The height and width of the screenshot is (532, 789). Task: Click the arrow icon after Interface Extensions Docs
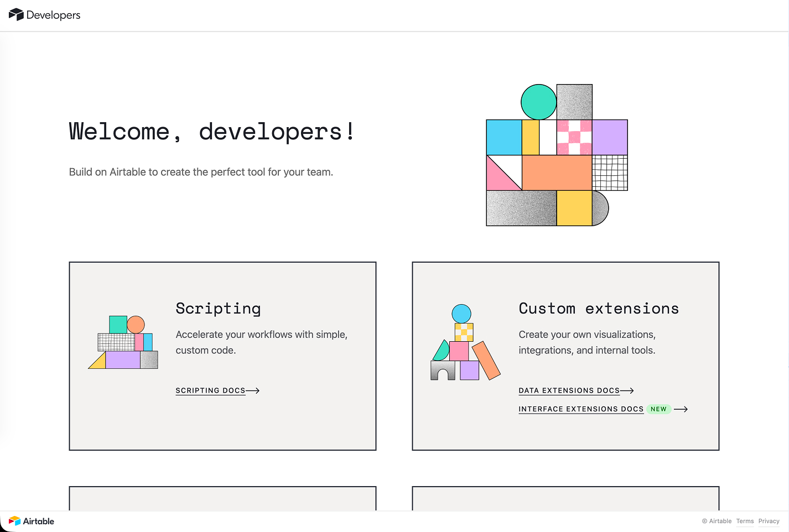click(682, 409)
